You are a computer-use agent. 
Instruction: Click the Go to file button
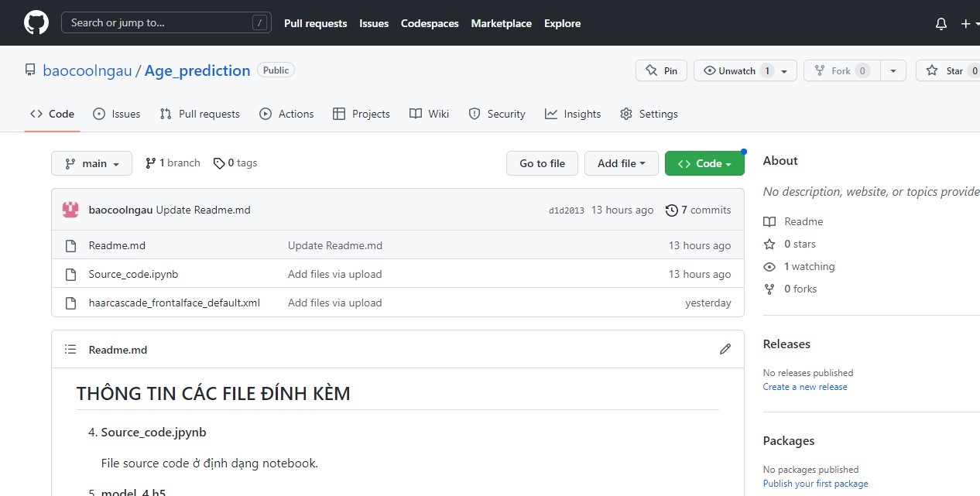(542, 163)
